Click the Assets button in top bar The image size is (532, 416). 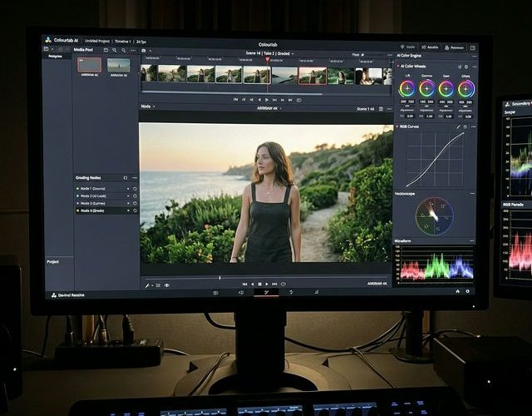(x=431, y=47)
